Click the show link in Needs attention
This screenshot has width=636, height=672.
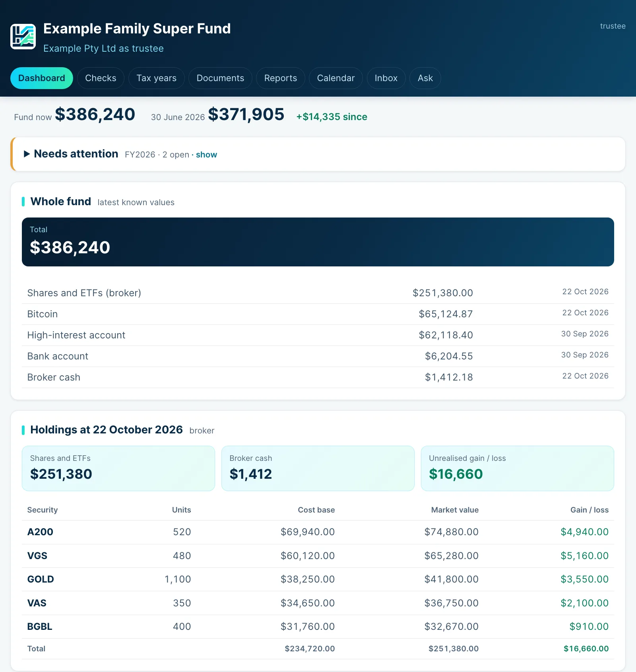pyautogui.click(x=206, y=155)
